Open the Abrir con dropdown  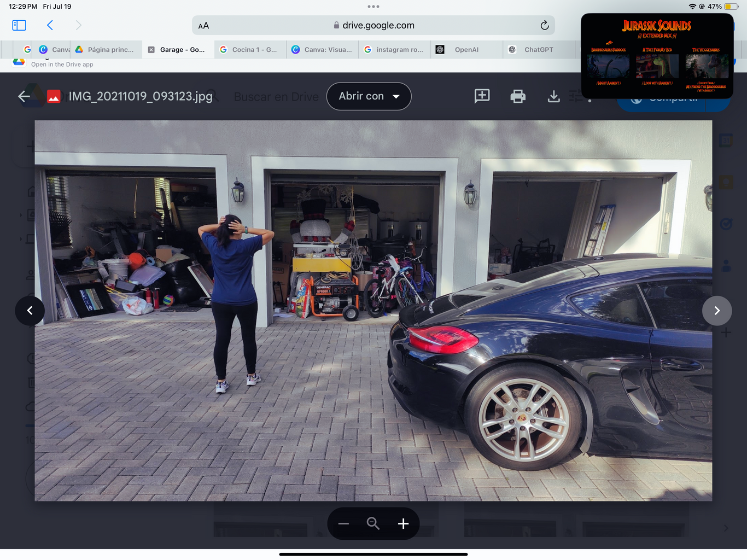369,96
